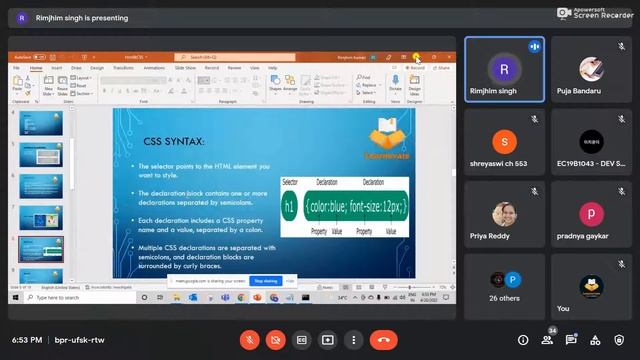640x360 pixels.
Task: Click the Windows taskbar search box
Action: (x=80, y=298)
